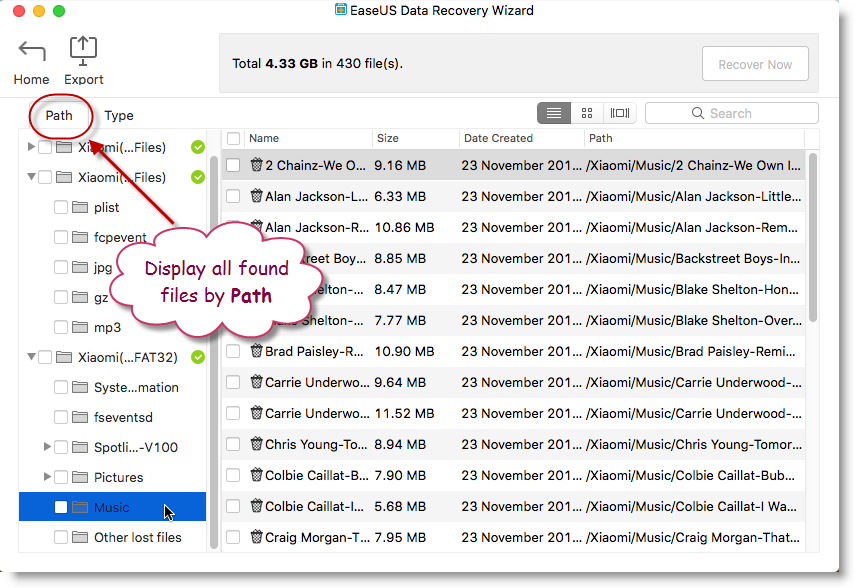Switch to grid thumbnail view
This screenshot has height=588, width=855.
[587, 113]
